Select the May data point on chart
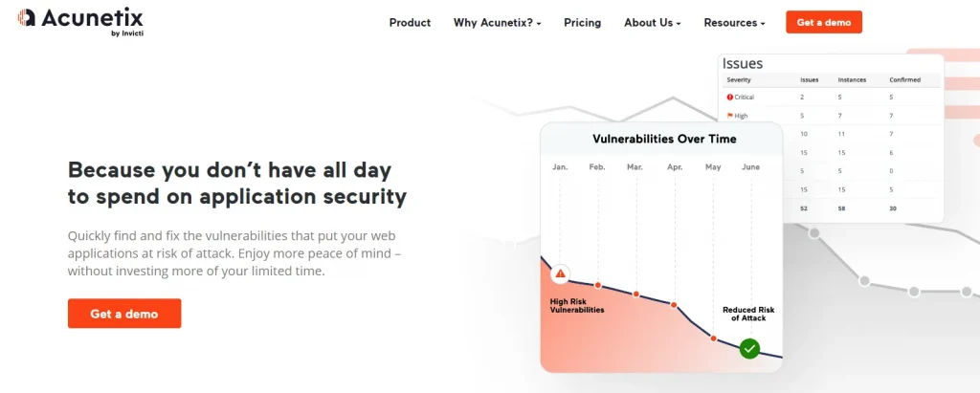The image size is (980, 393). coord(713,338)
